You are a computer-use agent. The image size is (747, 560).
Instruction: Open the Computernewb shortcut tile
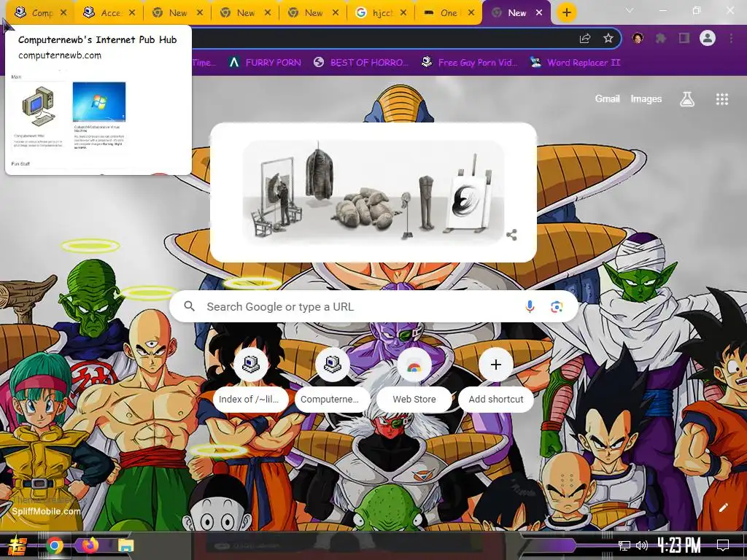[x=332, y=380]
